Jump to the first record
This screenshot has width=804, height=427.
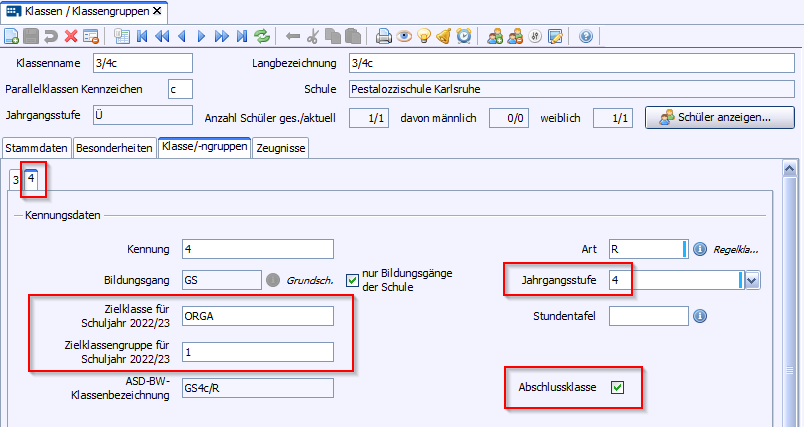142,37
